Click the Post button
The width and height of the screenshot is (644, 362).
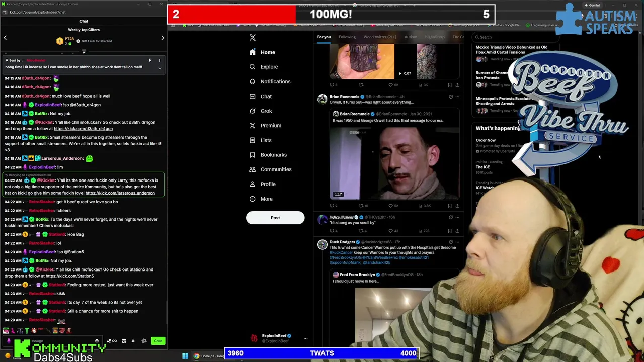pyautogui.click(x=275, y=218)
